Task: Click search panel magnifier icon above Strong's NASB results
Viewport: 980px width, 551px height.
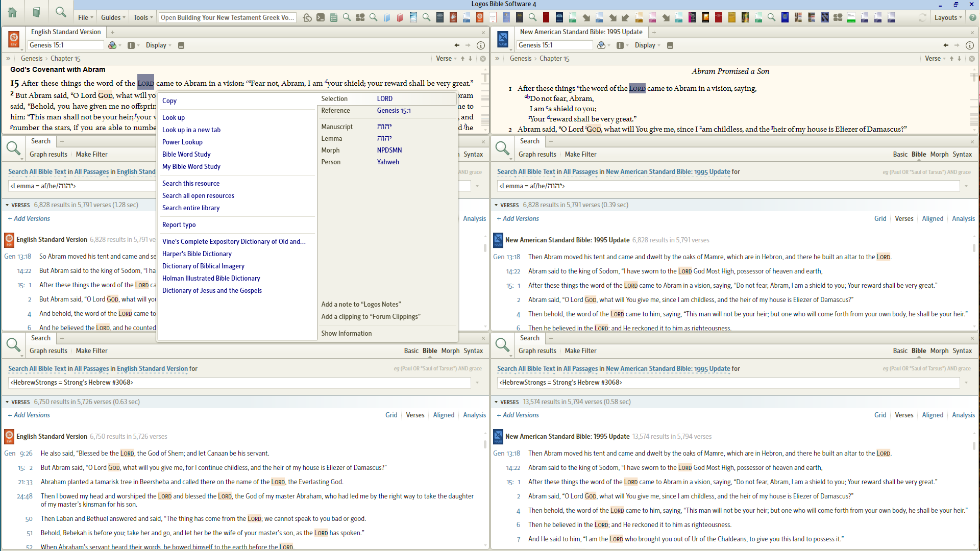Action: [502, 345]
